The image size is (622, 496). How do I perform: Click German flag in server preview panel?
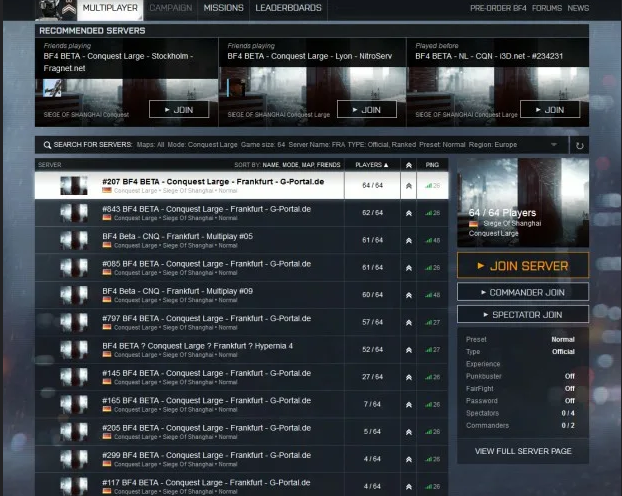tap(473, 224)
